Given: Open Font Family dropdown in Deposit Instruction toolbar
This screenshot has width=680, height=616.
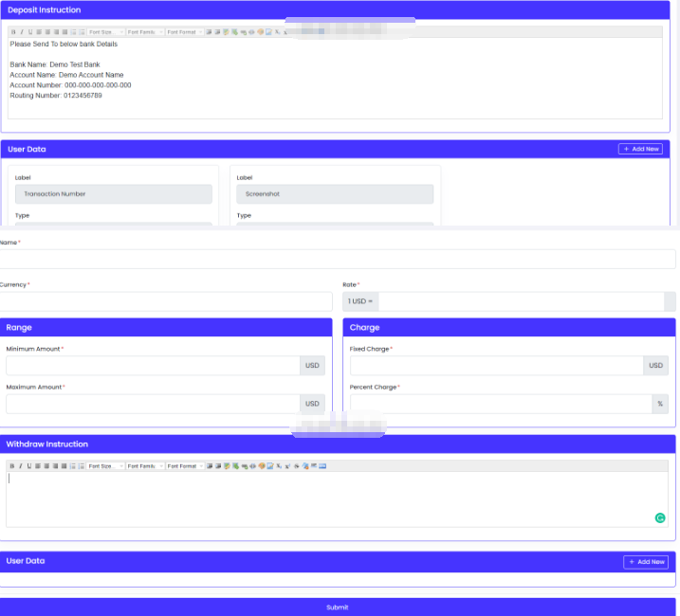Looking at the screenshot, I should coord(144,32).
